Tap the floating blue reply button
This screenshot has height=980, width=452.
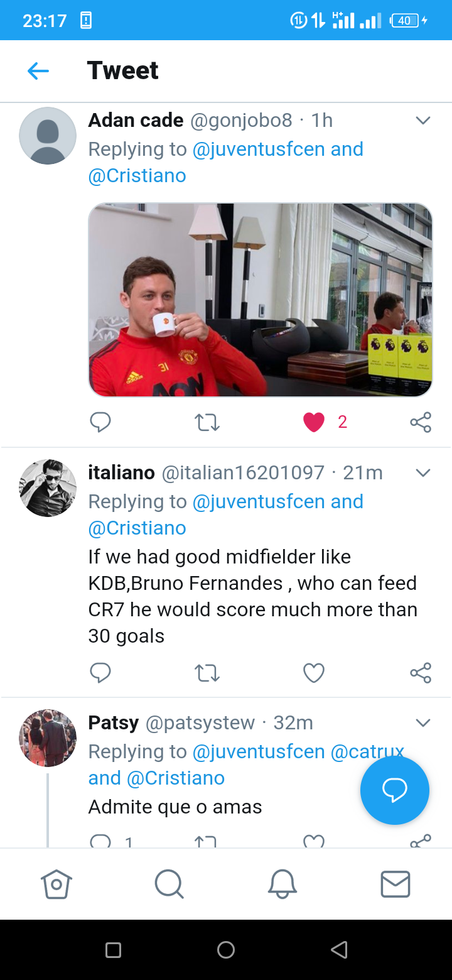point(395,790)
